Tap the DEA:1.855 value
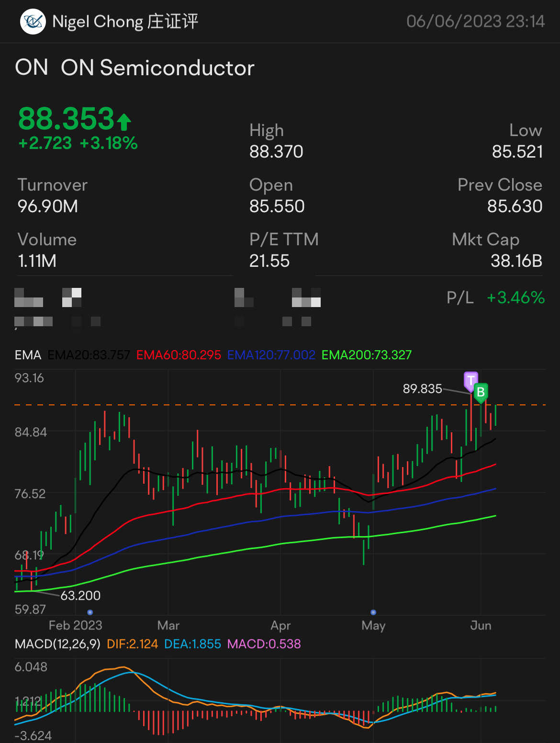The image size is (560, 743). [x=192, y=644]
